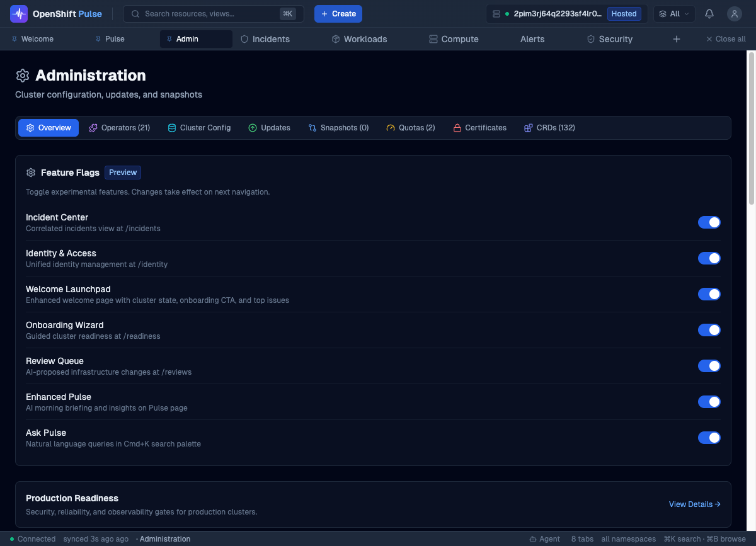Open the Security tab shield icon

(x=590, y=39)
